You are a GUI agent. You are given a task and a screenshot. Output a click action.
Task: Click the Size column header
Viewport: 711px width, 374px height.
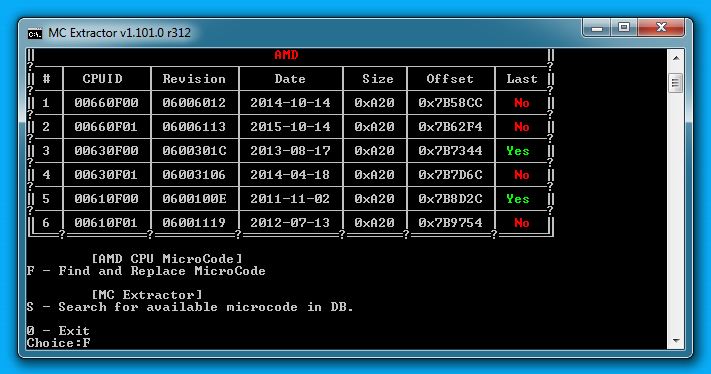pyautogui.click(x=378, y=79)
